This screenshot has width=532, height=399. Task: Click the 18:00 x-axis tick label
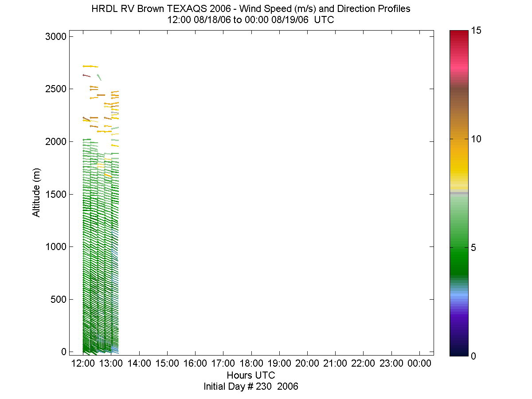click(251, 364)
